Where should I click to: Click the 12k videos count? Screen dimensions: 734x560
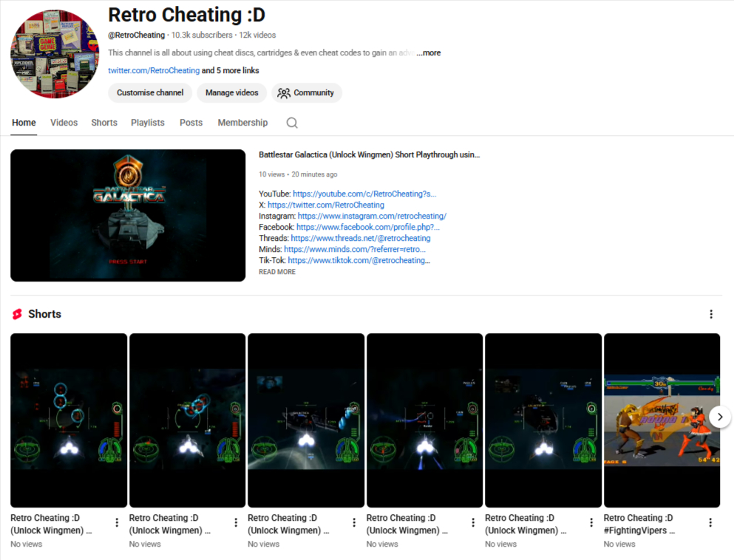pos(257,35)
